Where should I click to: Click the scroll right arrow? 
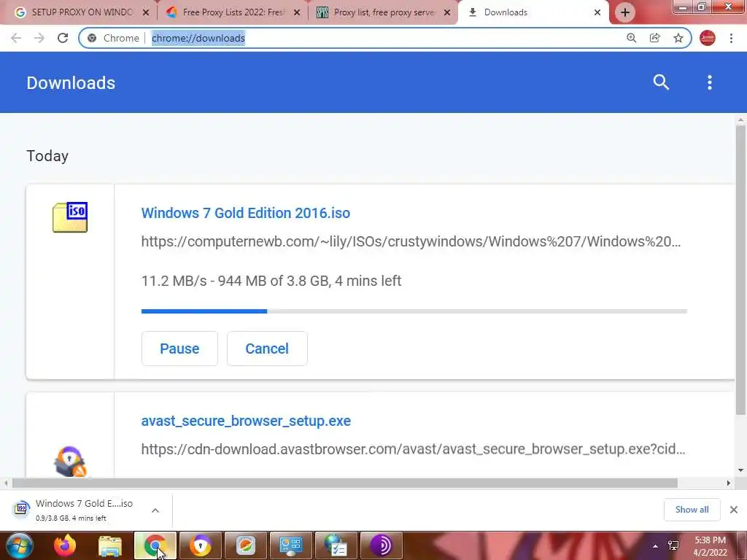coord(729,483)
